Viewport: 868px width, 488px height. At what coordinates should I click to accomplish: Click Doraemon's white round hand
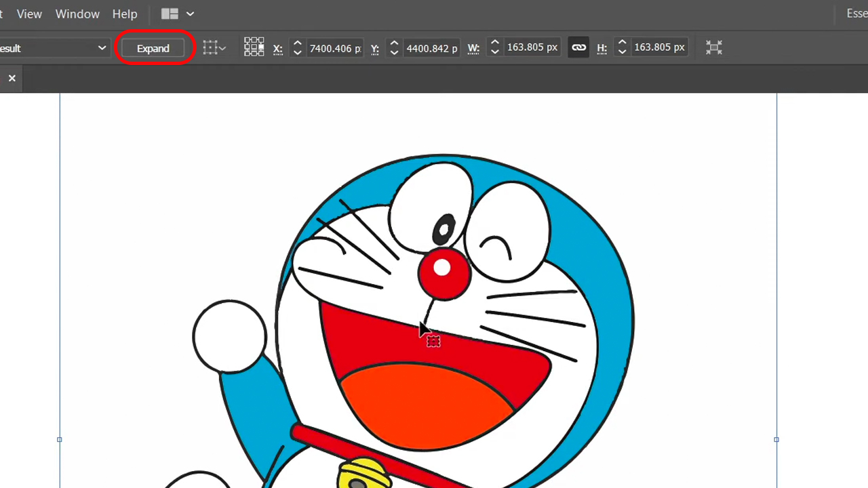[x=230, y=336]
